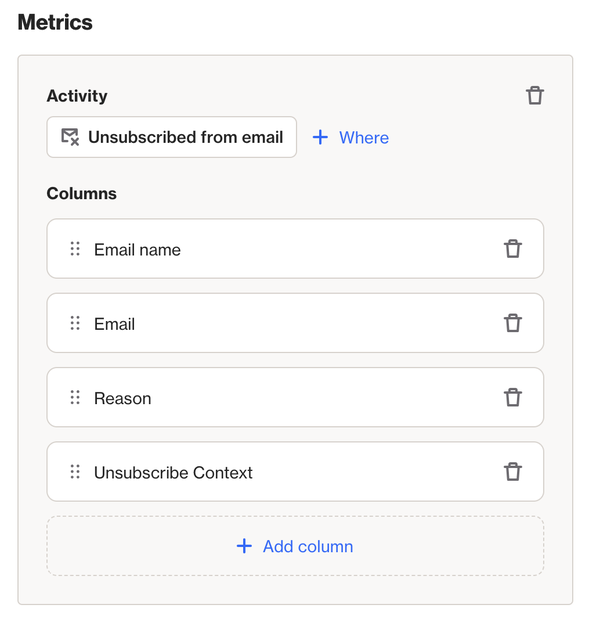This screenshot has height=619, width=600.
Task: Click the Activity section label
Action: coord(77,96)
